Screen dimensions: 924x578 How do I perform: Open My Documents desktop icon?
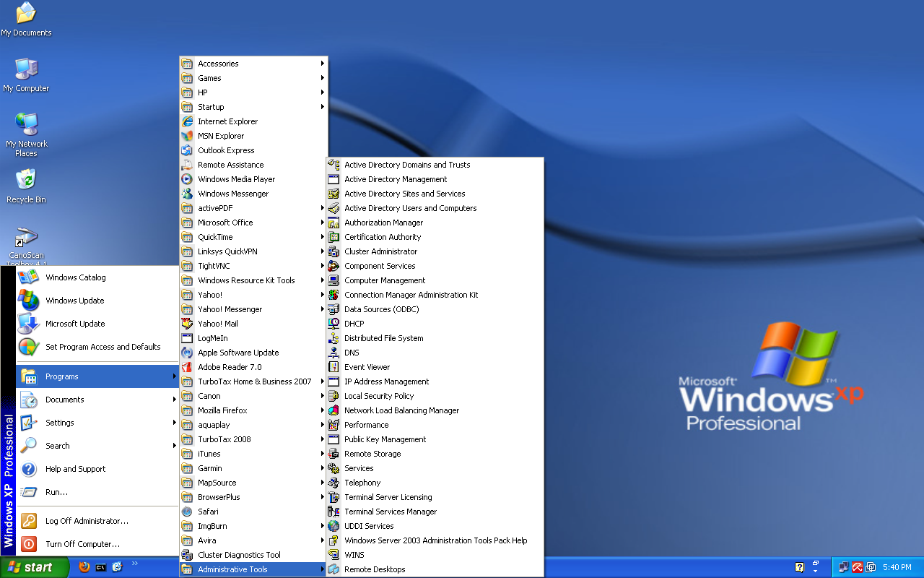tap(26, 19)
